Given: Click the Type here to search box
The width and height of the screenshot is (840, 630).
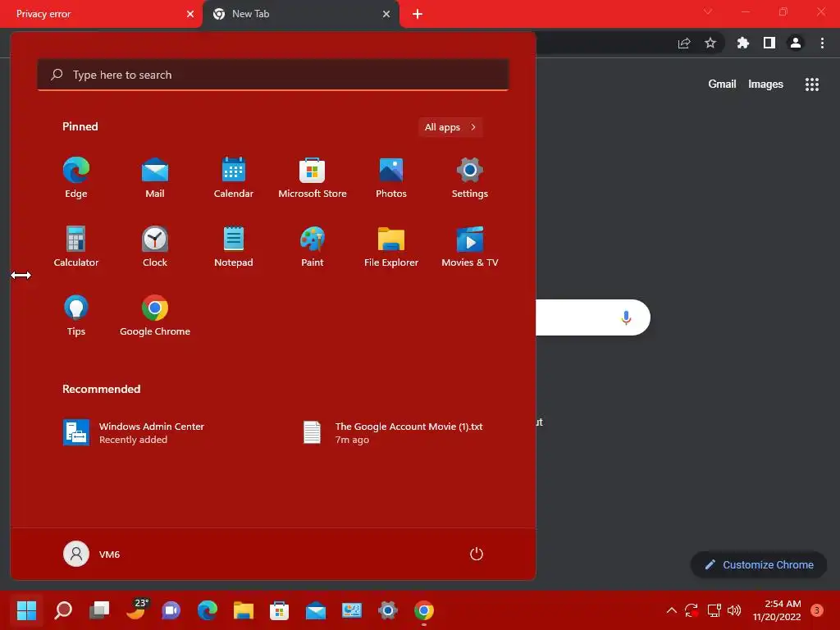Looking at the screenshot, I should click(273, 75).
